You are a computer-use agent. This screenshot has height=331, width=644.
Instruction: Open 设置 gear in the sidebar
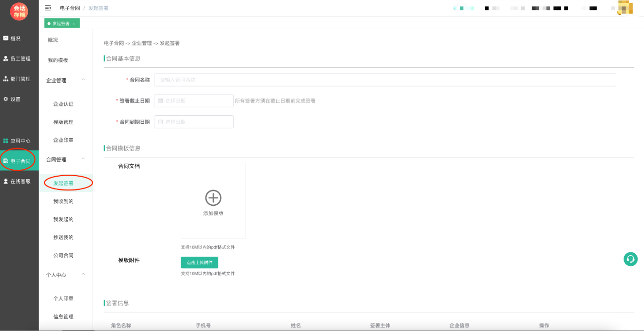coord(15,99)
